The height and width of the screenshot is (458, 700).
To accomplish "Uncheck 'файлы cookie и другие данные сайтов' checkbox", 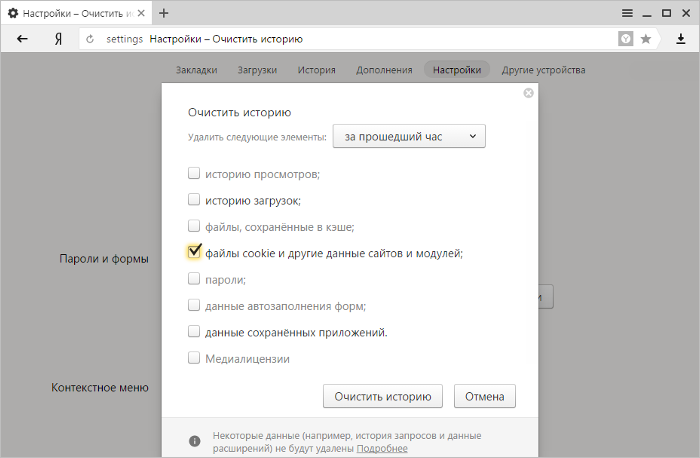I will tap(194, 252).
